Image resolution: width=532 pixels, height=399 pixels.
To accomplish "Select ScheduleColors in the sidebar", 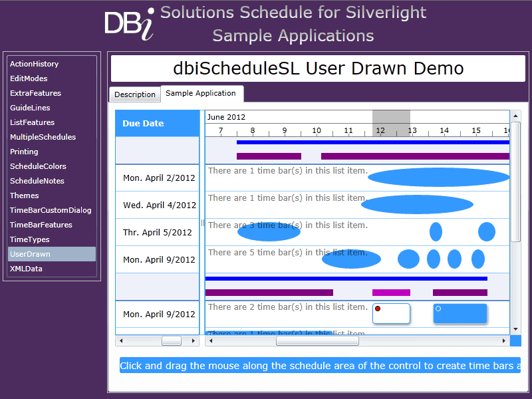I will tap(52, 166).
